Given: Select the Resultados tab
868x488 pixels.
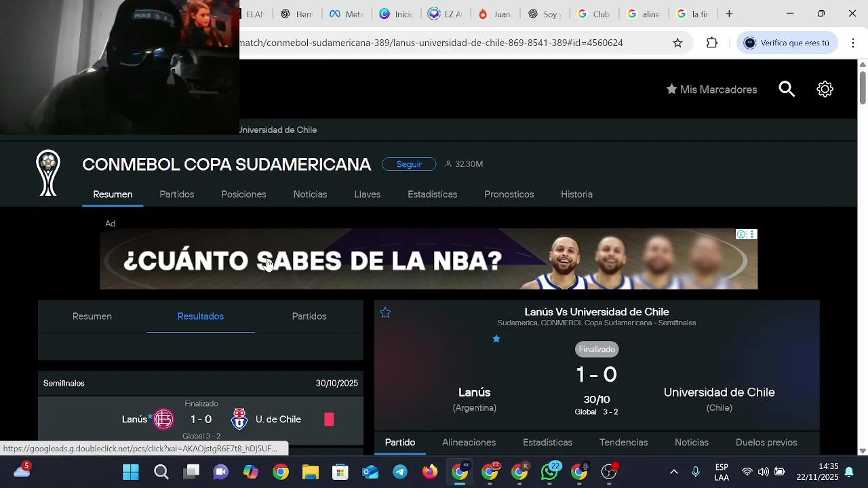Looking at the screenshot, I should tap(201, 317).
